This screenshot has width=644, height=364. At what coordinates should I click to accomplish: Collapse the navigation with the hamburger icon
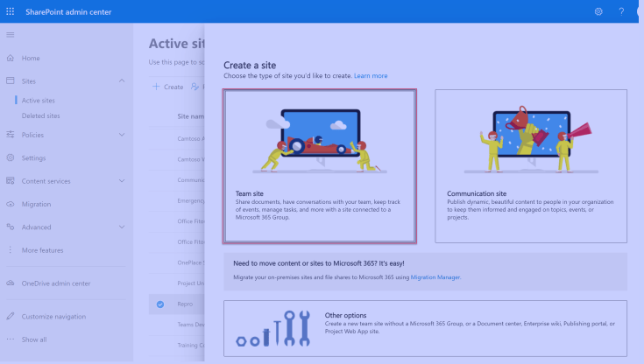11,34
